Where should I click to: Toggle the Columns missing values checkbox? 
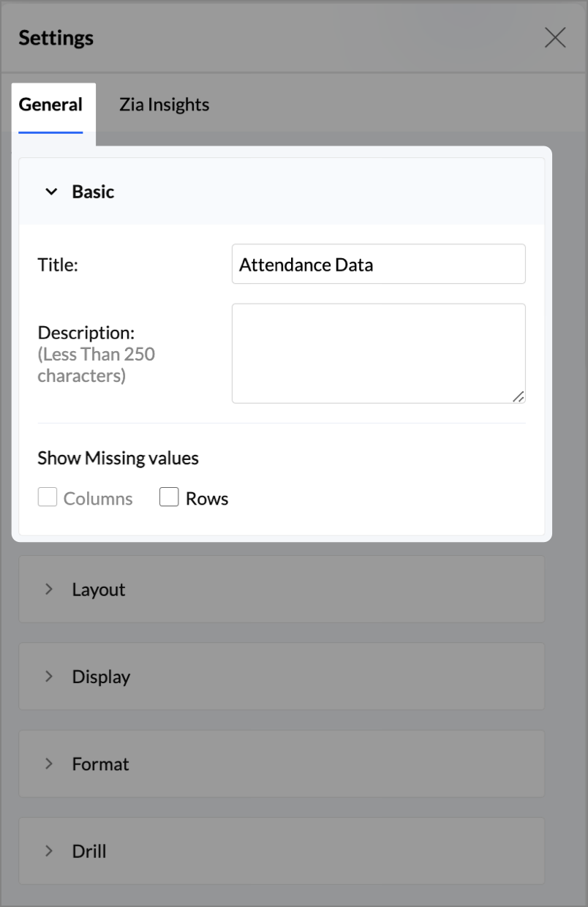tap(48, 498)
